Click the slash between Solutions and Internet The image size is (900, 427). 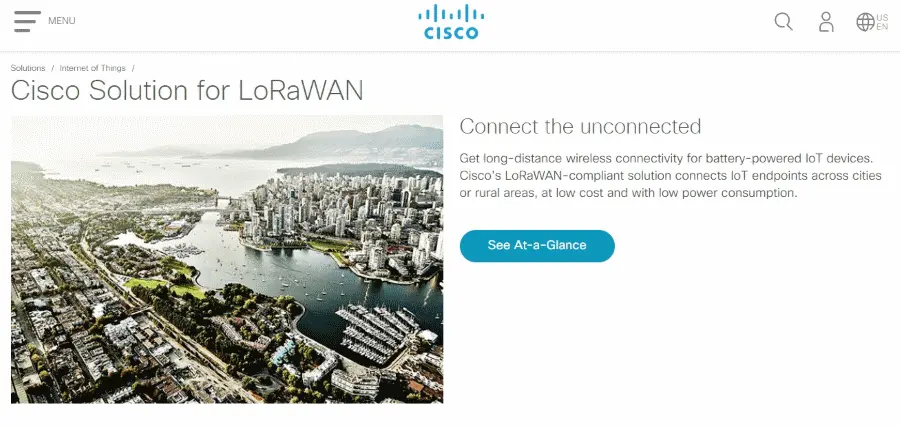point(52,68)
